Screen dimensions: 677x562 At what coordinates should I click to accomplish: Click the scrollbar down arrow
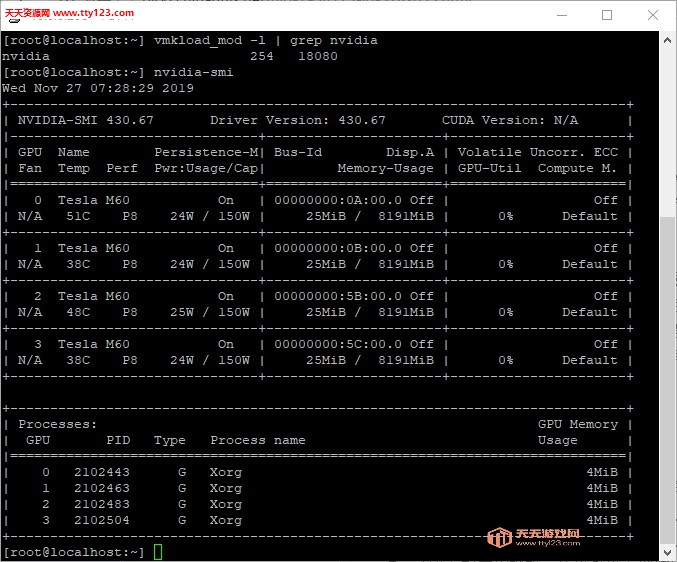[x=667, y=552]
